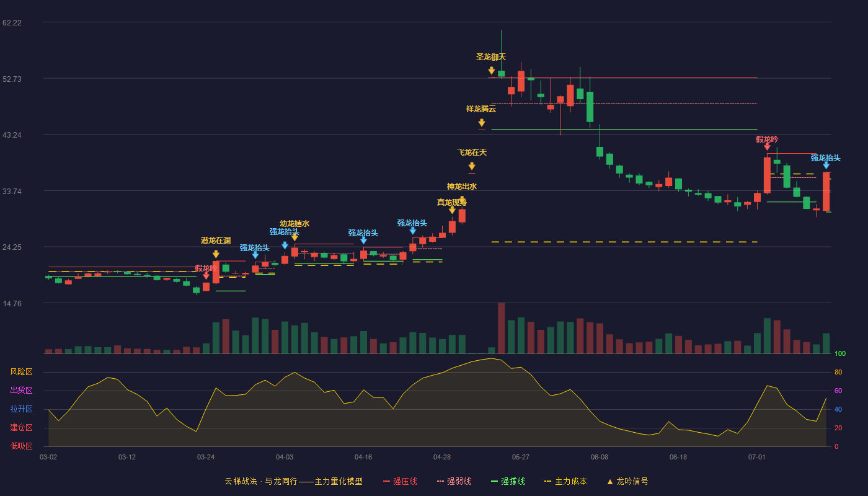Click the red 假龙吟 arrow near 07-01

pos(767,146)
